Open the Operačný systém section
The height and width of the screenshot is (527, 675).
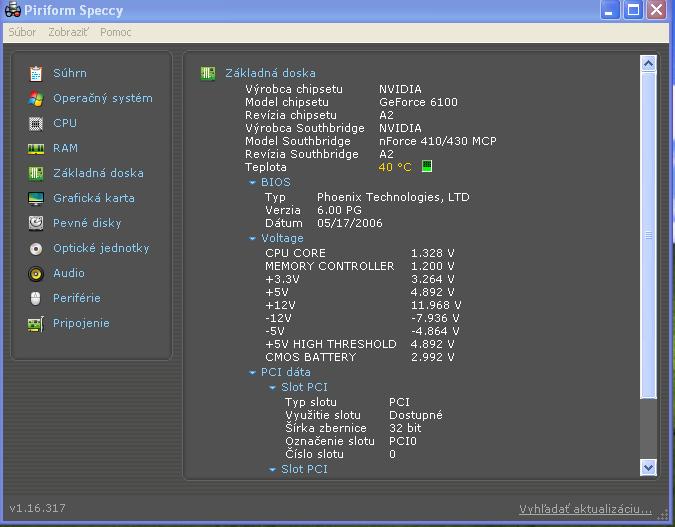coord(102,98)
